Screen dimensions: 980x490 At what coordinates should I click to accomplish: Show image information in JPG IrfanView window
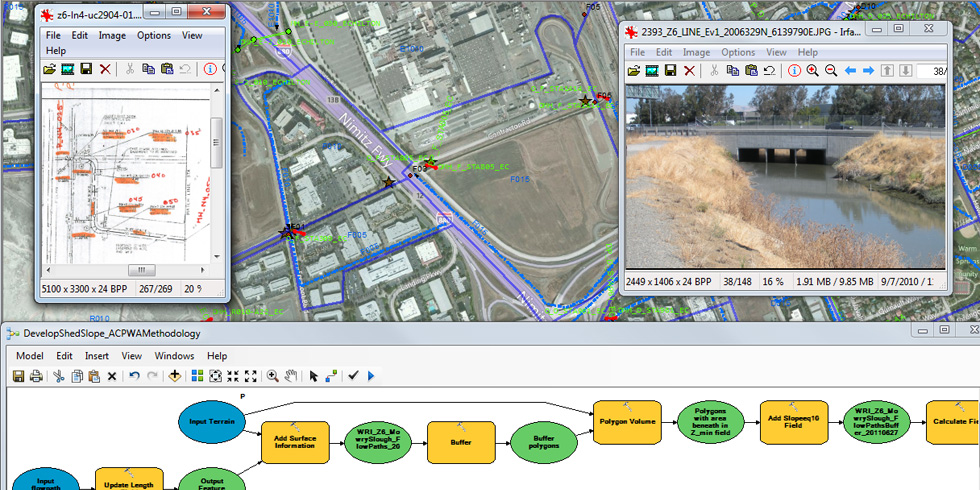tap(794, 71)
